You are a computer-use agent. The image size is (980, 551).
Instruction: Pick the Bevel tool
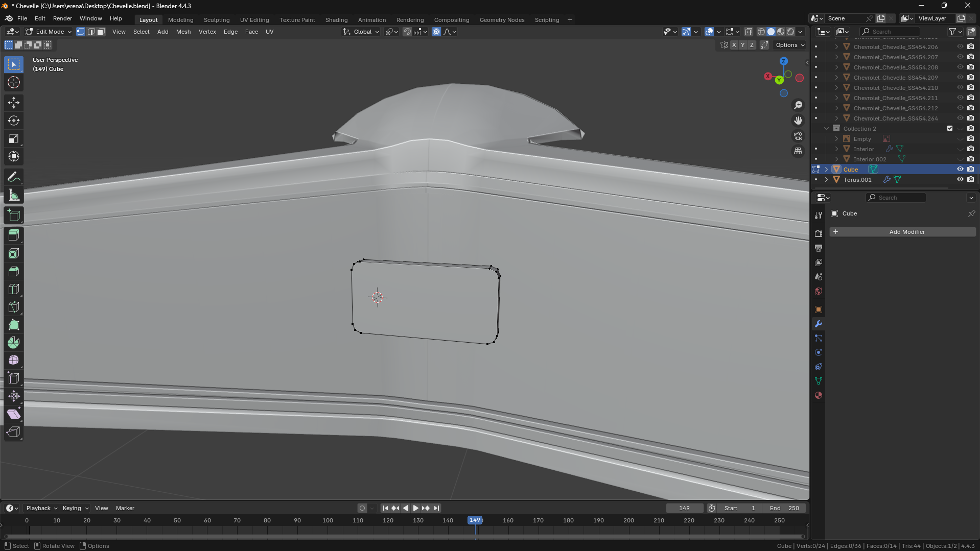click(x=14, y=271)
